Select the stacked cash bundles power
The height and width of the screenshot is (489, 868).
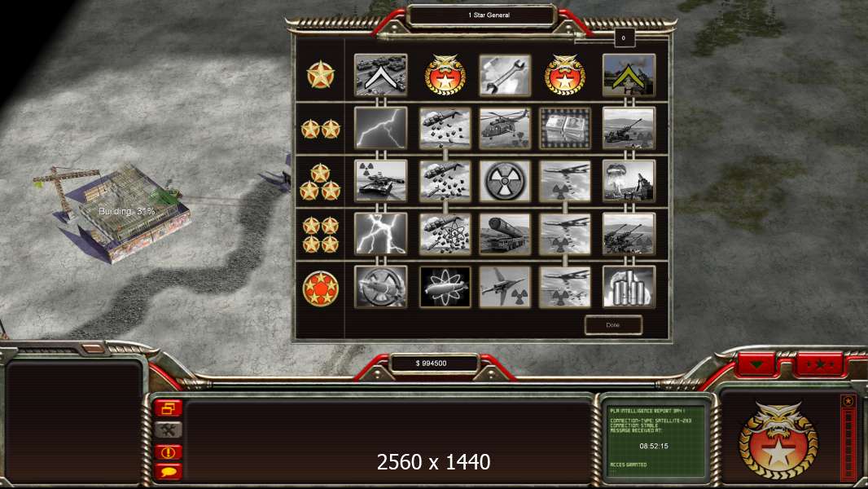[564, 129]
